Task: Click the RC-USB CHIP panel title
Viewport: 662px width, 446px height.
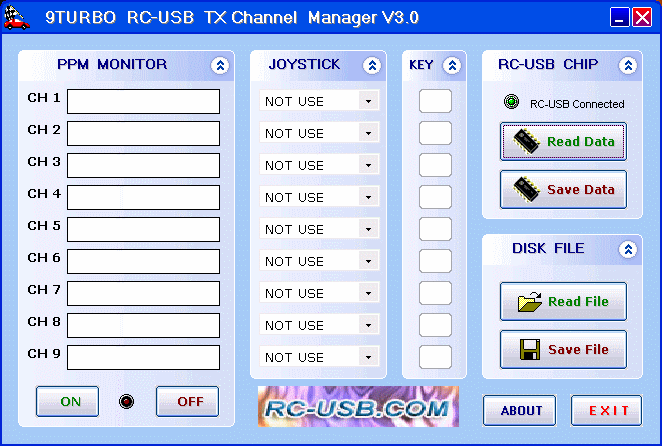Action: 548,64
